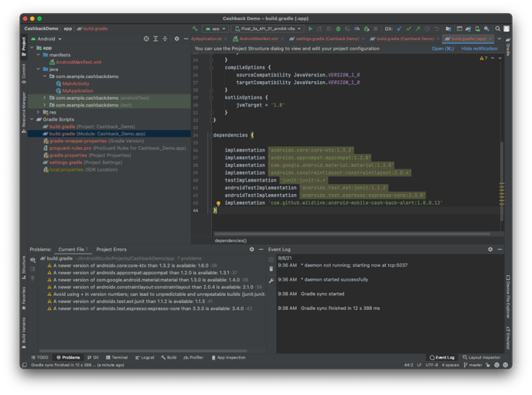The image size is (532, 395).
Task: Open the Logcat tool window
Action: pos(146,357)
